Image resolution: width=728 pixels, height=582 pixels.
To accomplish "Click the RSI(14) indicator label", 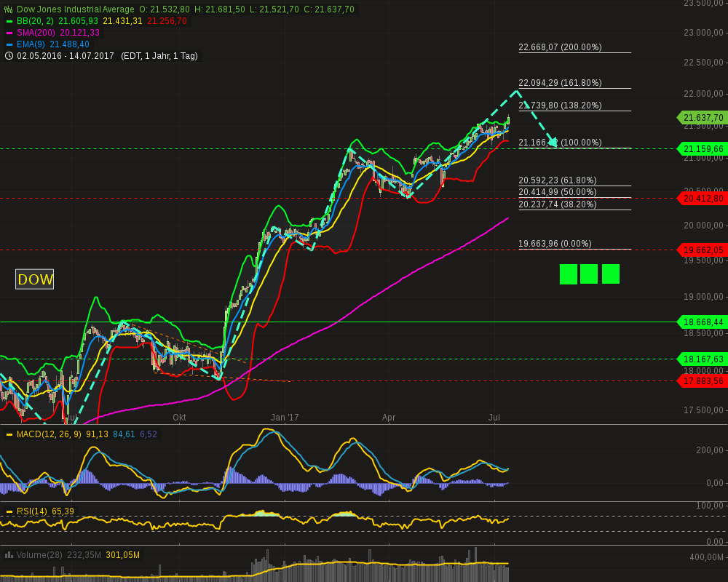I will (x=31, y=511).
